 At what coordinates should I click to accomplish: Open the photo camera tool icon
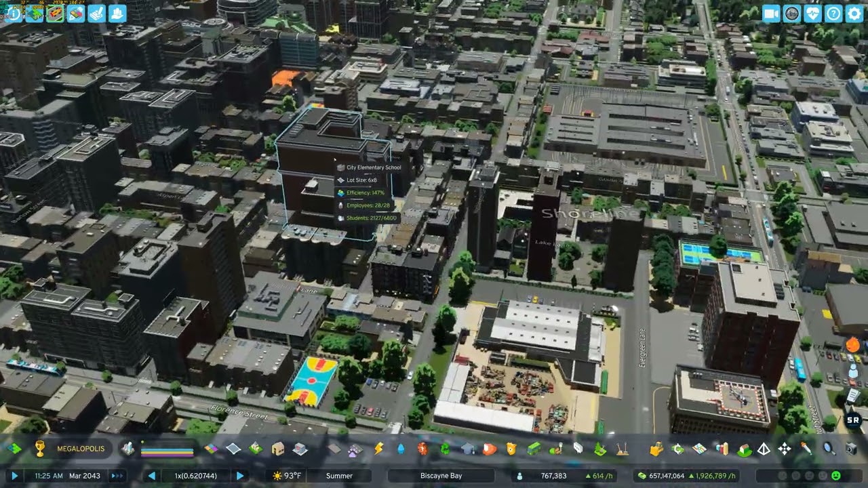point(850,449)
